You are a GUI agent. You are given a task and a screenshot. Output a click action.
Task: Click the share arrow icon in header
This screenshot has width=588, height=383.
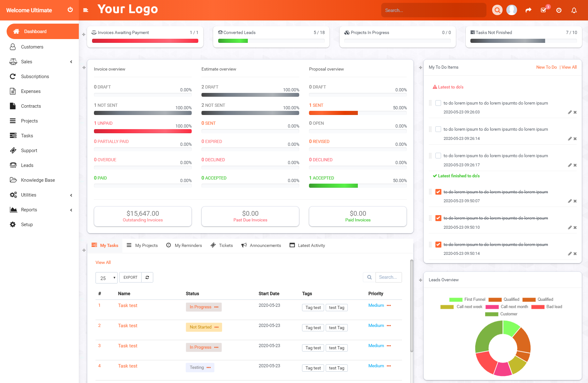tap(528, 10)
